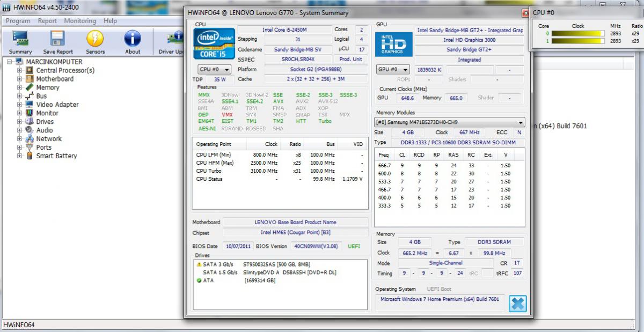The width and height of the screenshot is (644, 332).
Task: Select the Central Processor(s) icon in the tree
Action: coord(30,70)
